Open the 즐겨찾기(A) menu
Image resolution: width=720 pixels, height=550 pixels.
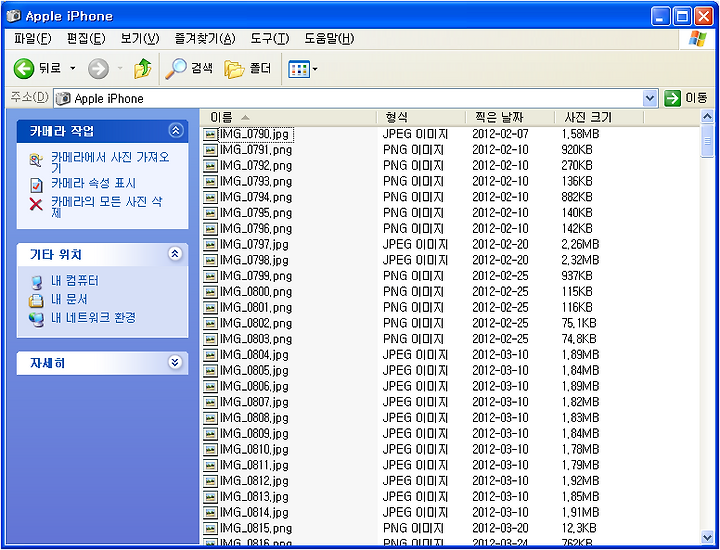click(205, 39)
